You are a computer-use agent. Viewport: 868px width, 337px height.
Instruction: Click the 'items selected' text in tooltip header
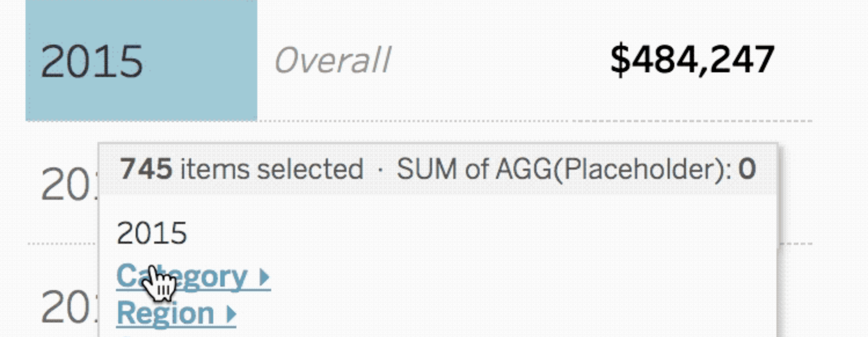(x=272, y=169)
